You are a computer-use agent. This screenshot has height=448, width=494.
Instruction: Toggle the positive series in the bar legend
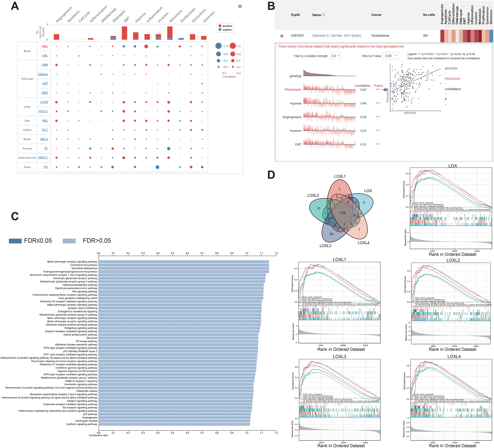(x=225, y=26)
